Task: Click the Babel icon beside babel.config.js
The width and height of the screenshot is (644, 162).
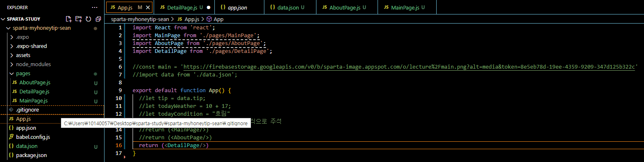Action: [11, 137]
